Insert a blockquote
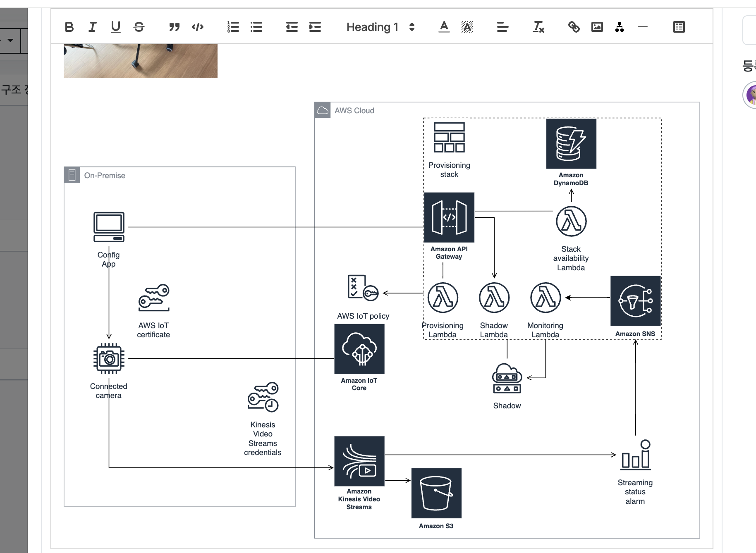The image size is (756, 553). (175, 27)
